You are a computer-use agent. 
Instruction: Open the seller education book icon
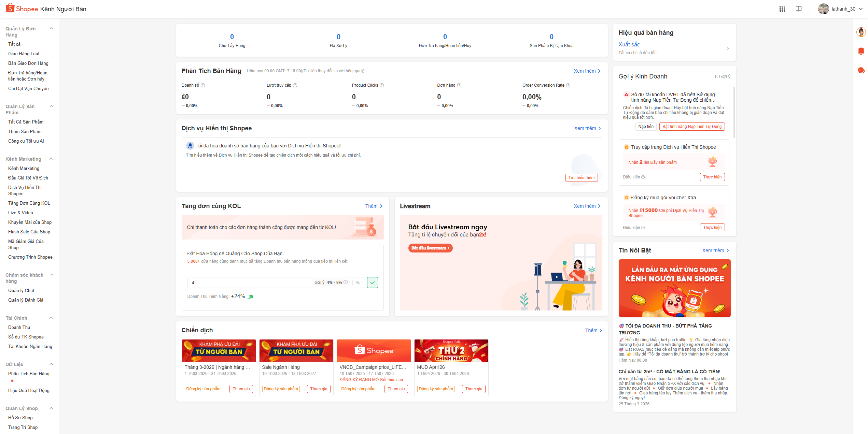pos(798,9)
